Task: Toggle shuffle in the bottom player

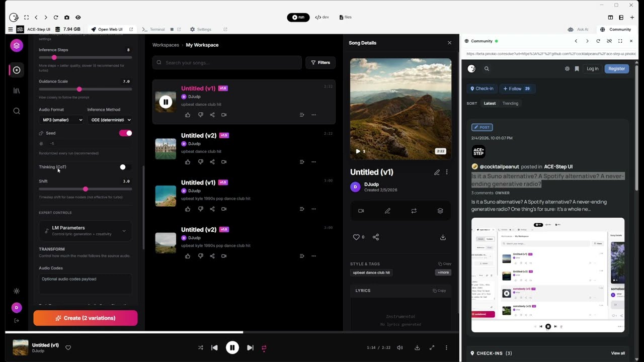Action: (200, 347)
